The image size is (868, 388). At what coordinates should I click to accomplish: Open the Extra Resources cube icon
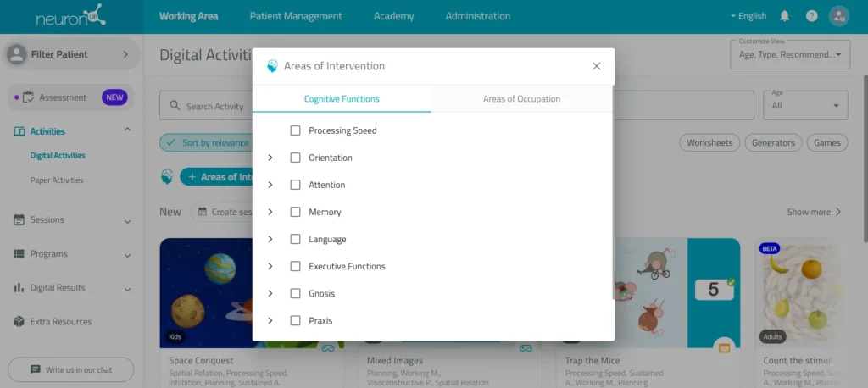click(x=19, y=322)
